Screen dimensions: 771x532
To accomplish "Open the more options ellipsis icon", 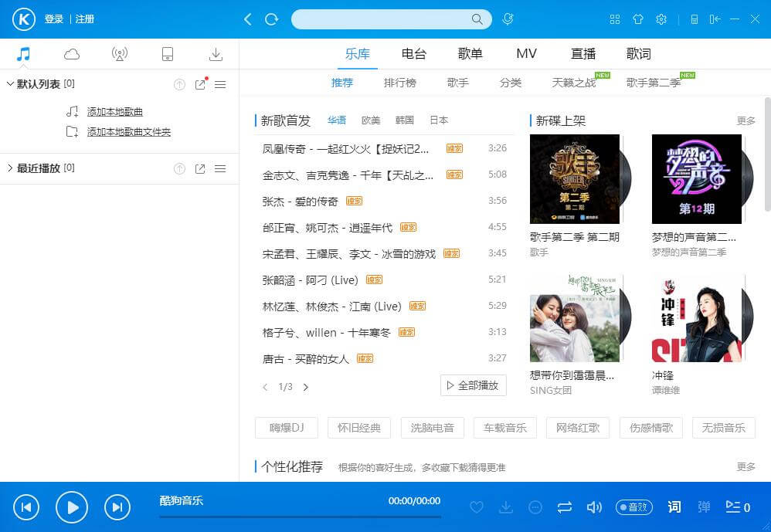I will [535, 507].
